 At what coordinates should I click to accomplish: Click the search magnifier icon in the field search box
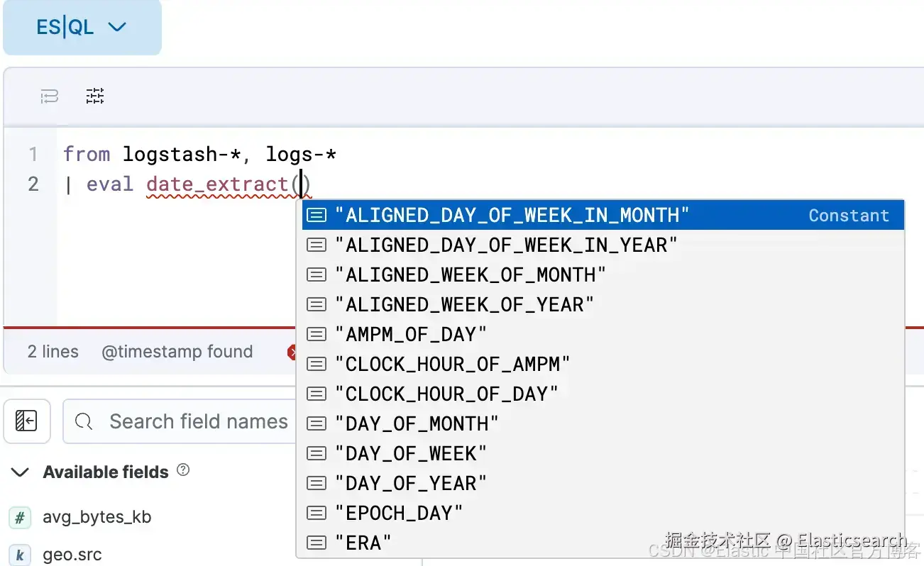84,421
